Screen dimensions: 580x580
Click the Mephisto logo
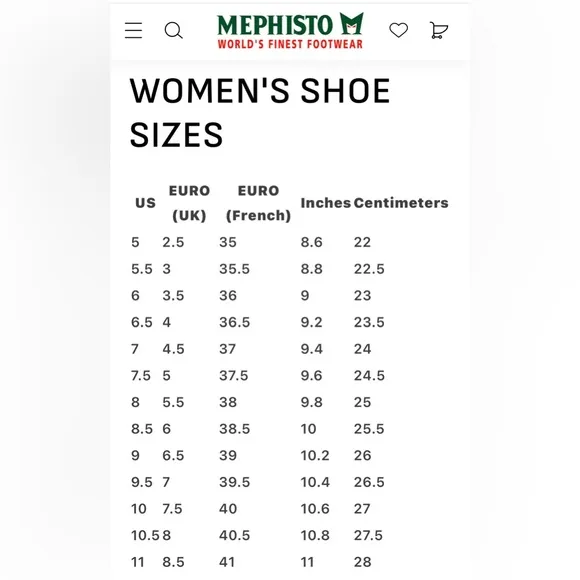coord(290,30)
